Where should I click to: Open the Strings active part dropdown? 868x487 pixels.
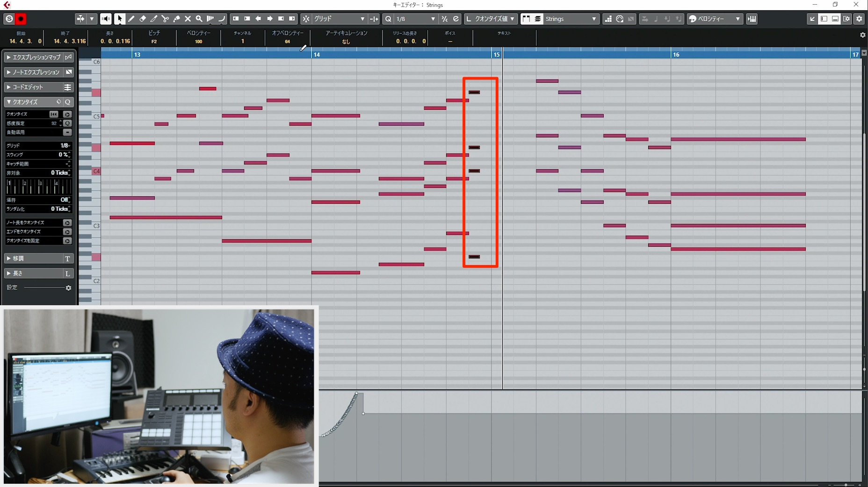(571, 19)
